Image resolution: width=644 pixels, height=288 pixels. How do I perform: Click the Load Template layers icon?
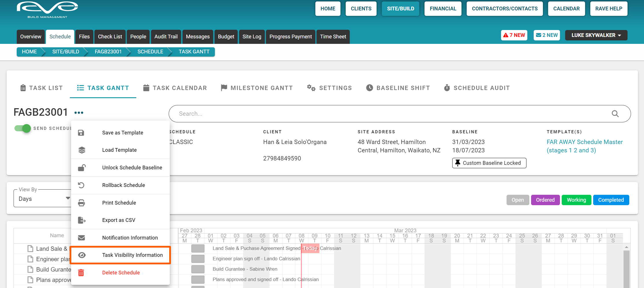82,150
